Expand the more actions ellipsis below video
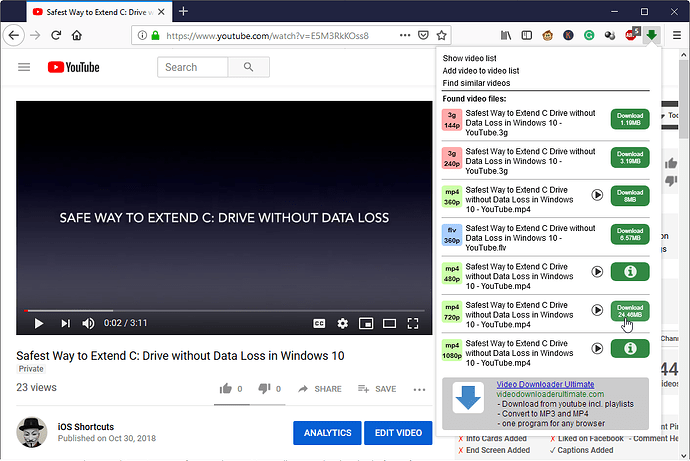Viewport: 690px width, 461px height. 416,388
